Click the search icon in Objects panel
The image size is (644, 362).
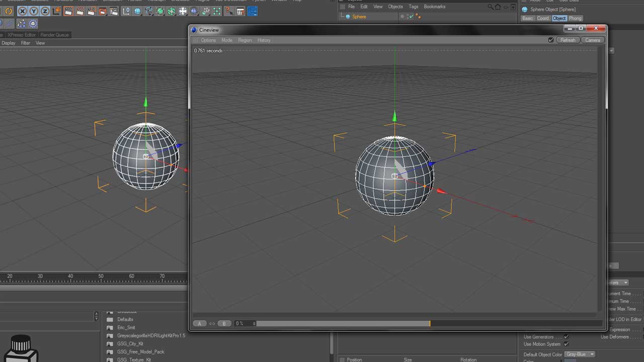(x=491, y=7)
